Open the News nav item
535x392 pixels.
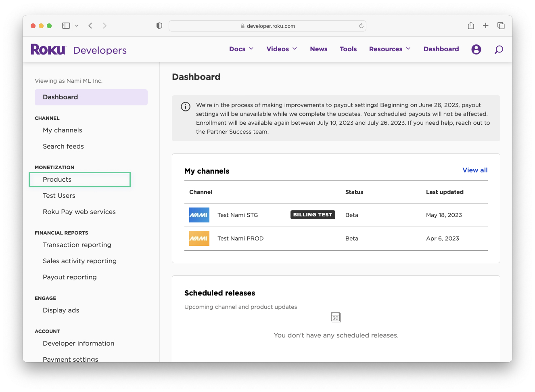(318, 49)
